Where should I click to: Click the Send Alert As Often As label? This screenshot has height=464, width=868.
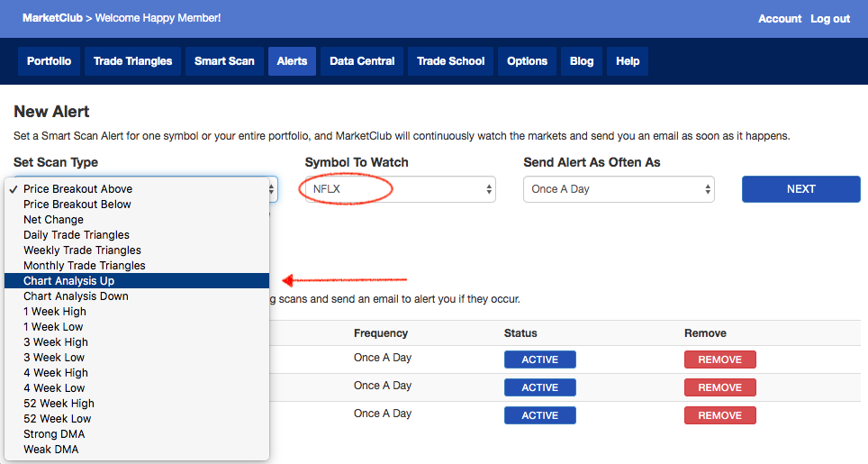[x=592, y=162]
